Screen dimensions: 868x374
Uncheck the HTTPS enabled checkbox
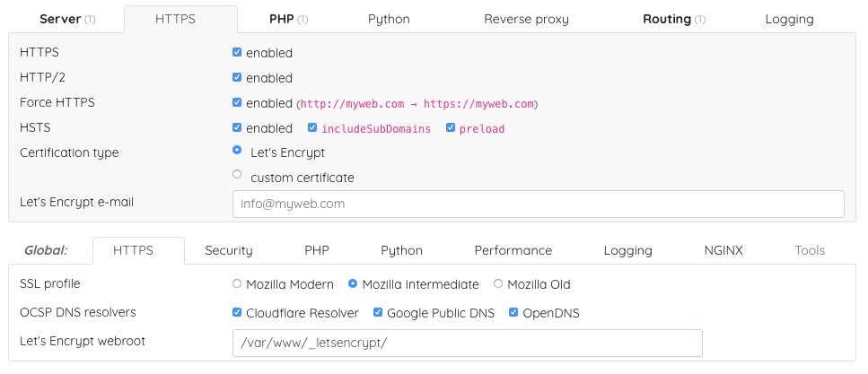point(237,53)
